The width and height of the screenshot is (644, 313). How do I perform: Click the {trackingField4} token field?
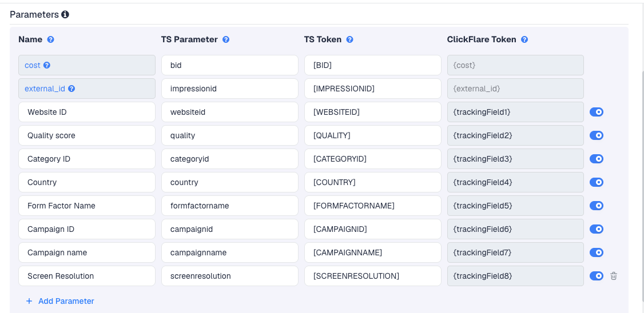tap(515, 182)
